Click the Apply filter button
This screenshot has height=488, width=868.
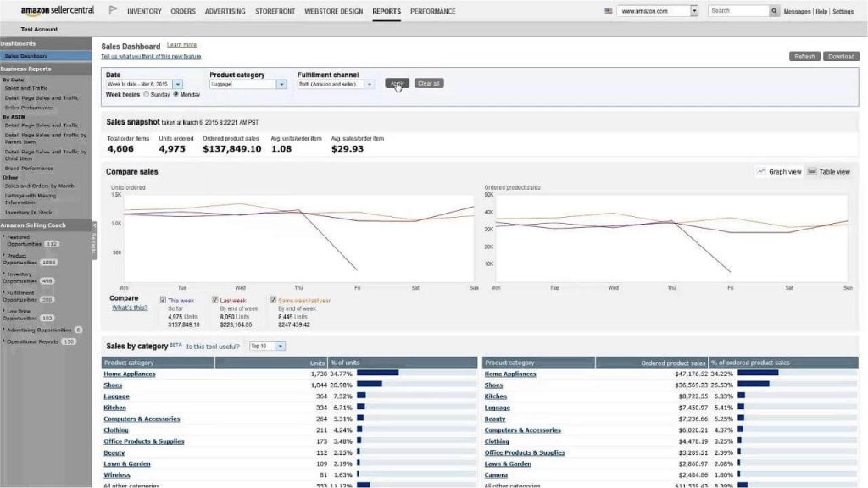point(397,84)
